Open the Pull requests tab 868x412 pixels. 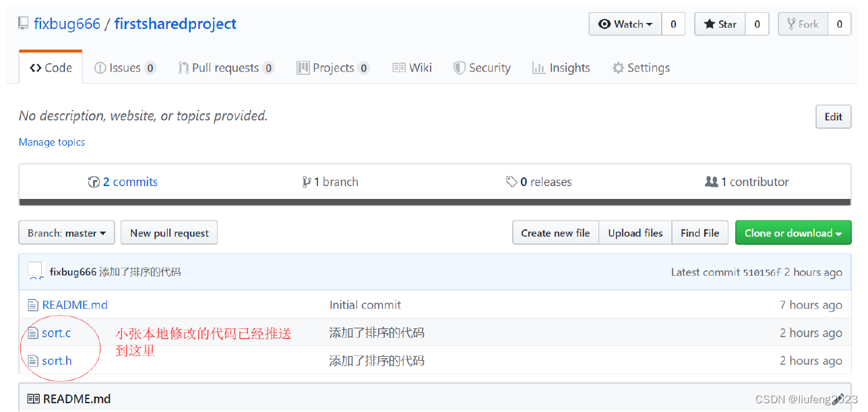point(226,67)
